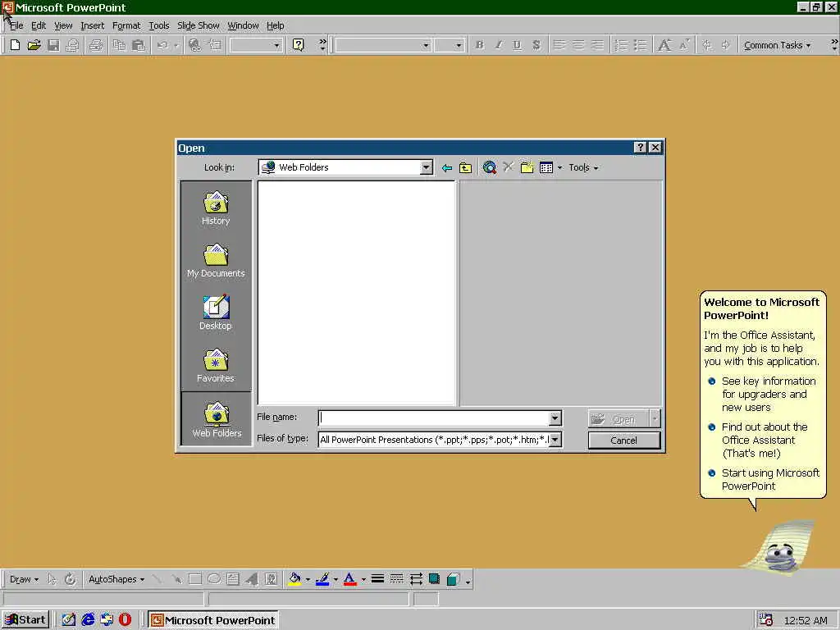Click the Back arrow in Open dialog
Viewport: 840px width, 630px height.
tap(447, 167)
